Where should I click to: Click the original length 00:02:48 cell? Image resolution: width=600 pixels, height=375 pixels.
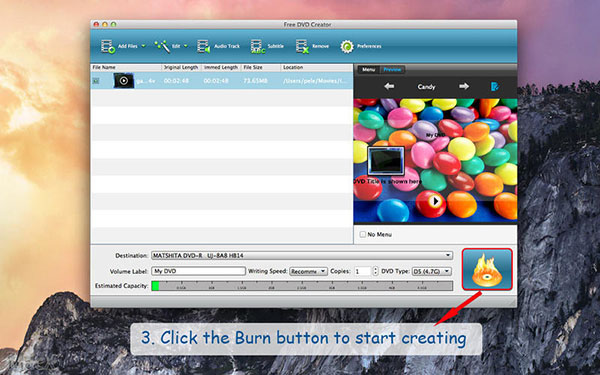tap(176, 81)
